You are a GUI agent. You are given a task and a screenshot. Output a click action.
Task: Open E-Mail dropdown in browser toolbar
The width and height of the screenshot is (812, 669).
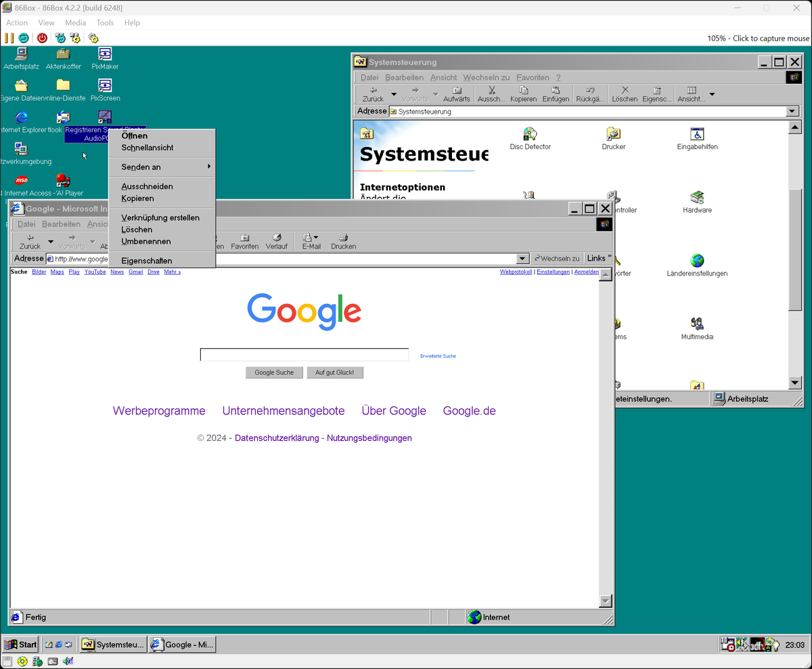click(x=316, y=238)
